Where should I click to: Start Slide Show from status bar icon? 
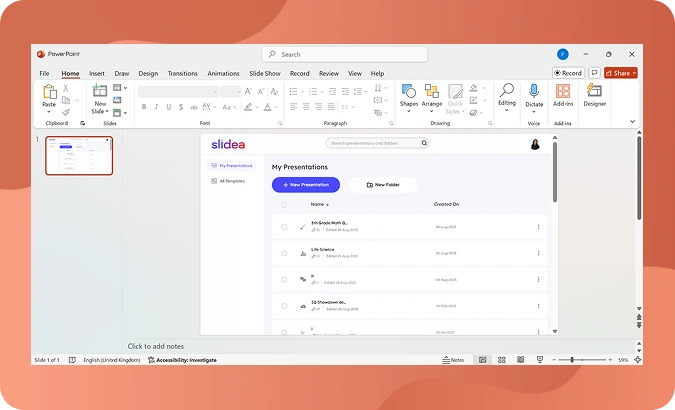tap(539, 360)
